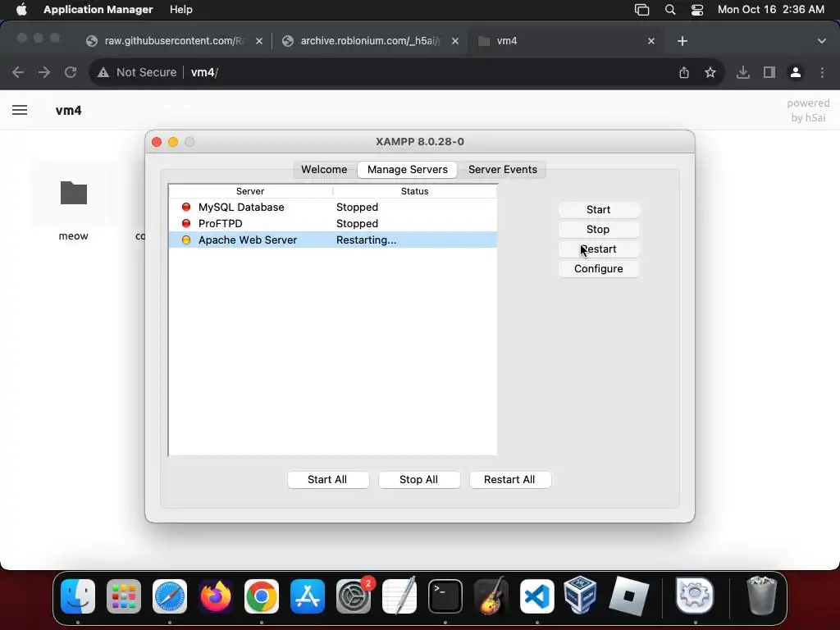Click Restart All servers
Viewport: 840px width, 630px height.
click(509, 479)
